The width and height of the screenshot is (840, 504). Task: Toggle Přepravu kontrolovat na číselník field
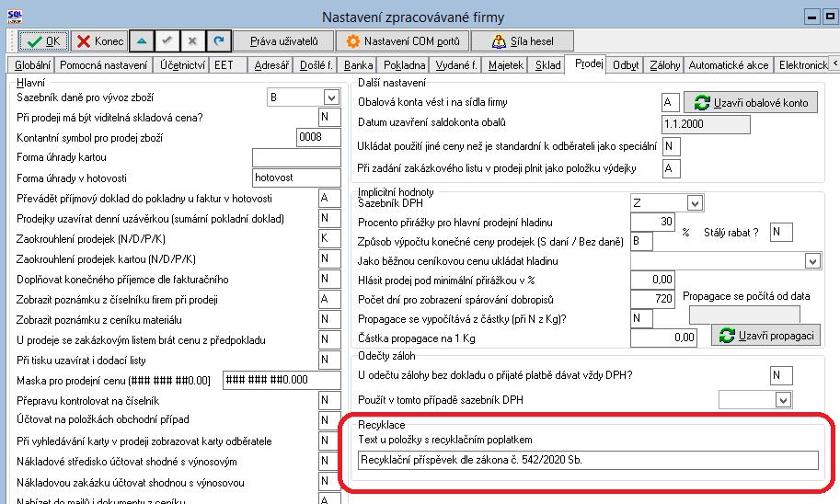[x=329, y=400]
